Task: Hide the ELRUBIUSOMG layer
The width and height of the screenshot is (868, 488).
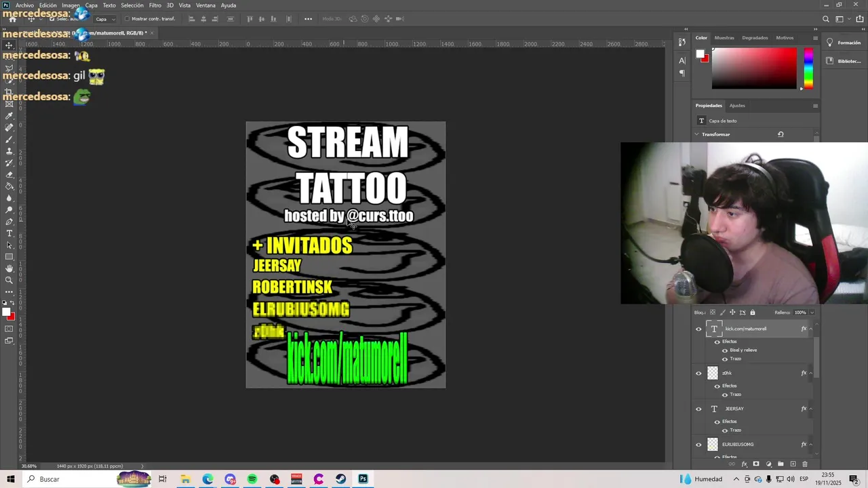Action: click(698, 445)
